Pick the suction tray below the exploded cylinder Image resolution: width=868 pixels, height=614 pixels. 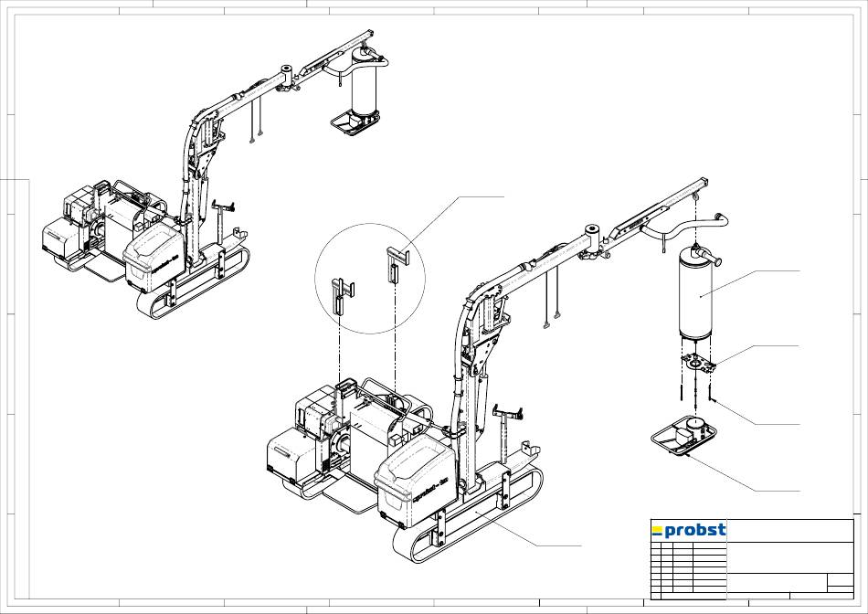pos(684,435)
